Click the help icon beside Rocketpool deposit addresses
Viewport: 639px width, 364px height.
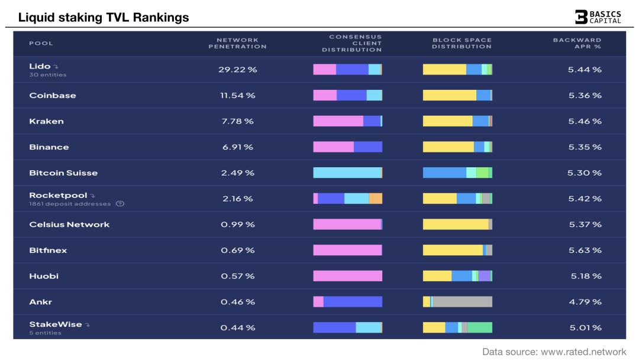(120, 204)
